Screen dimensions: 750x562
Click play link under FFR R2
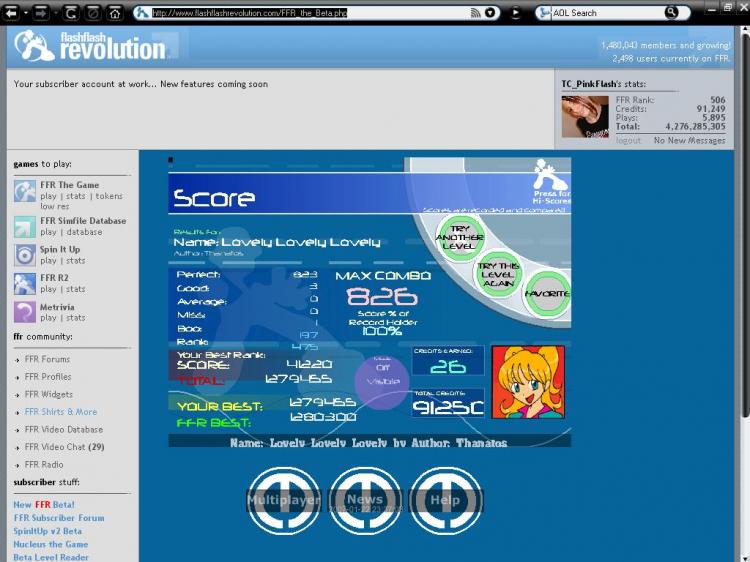click(x=48, y=289)
